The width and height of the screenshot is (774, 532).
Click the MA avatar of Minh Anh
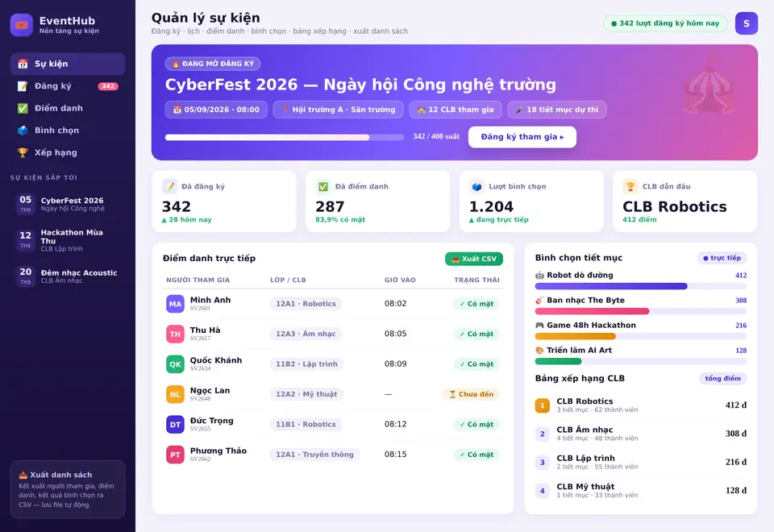tap(175, 304)
